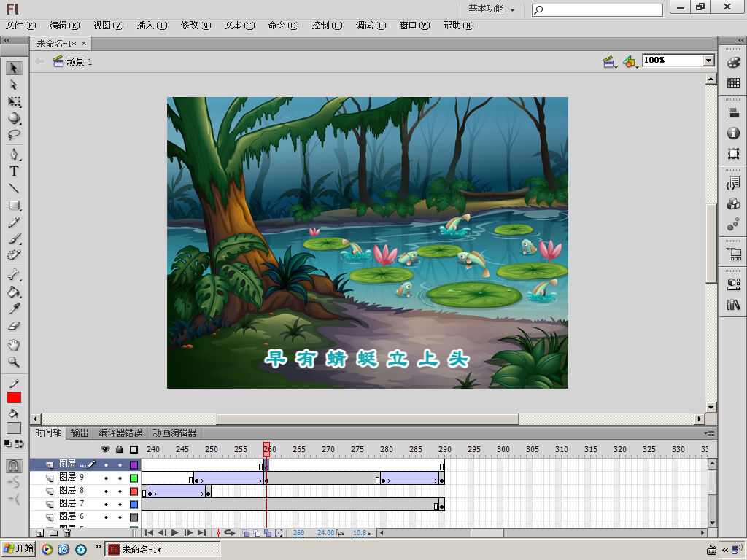Open the 修改(M) menu
This screenshot has width=747, height=560.
[196, 26]
